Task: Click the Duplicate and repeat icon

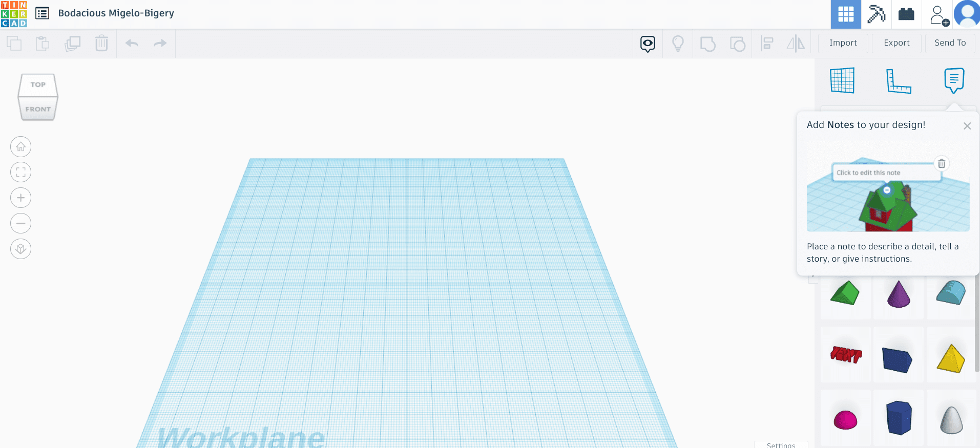Action: coord(72,44)
